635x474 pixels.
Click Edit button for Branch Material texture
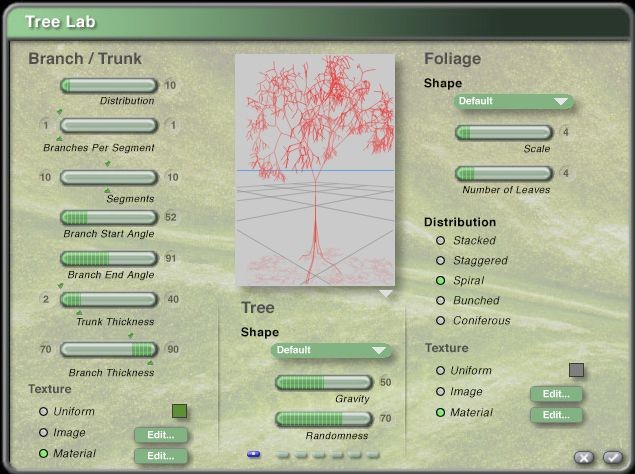(x=160, y=456)
